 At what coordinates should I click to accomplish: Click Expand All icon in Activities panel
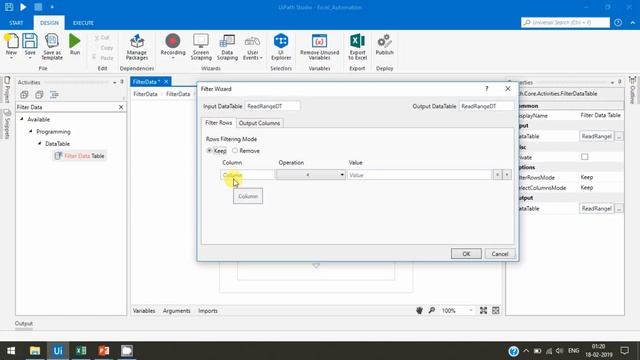click(x=24, y=95)
